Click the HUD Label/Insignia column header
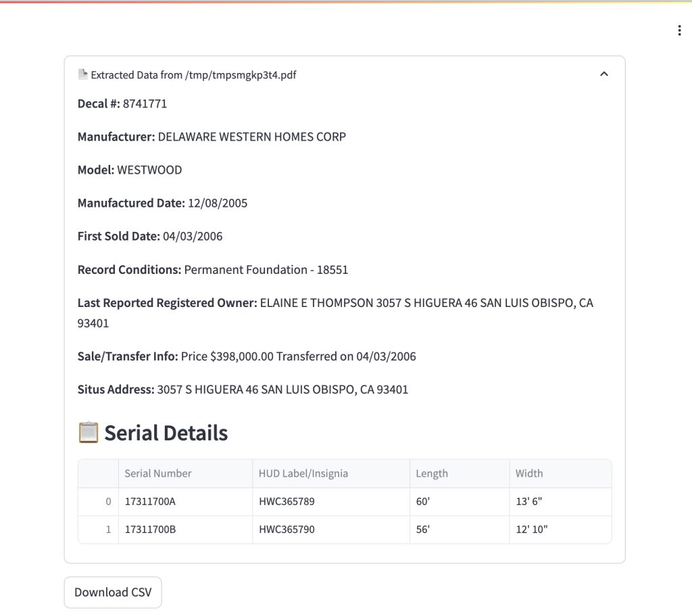 point(303,473)
